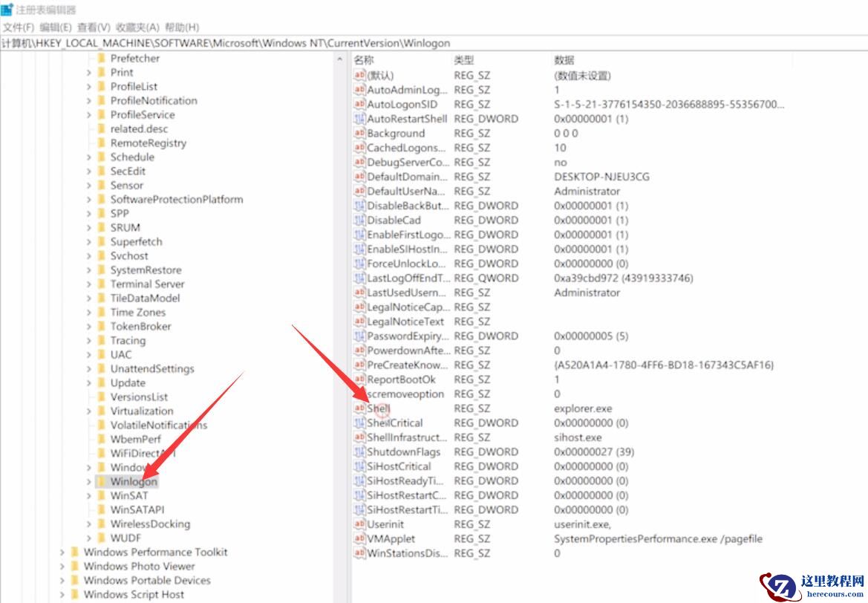
Task: Click the icon beside ShellInfrastruct value
Action: 359,437
